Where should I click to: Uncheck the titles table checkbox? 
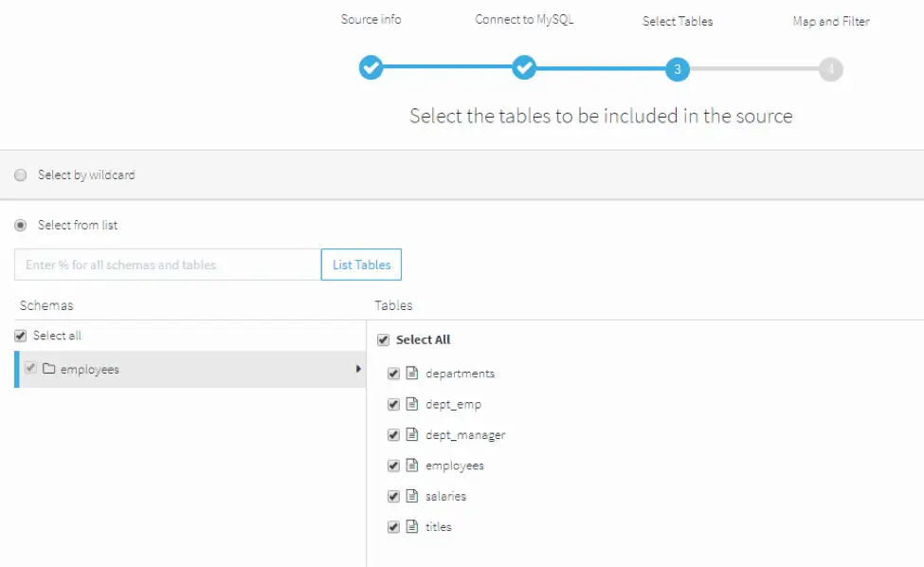coord(393,526)
